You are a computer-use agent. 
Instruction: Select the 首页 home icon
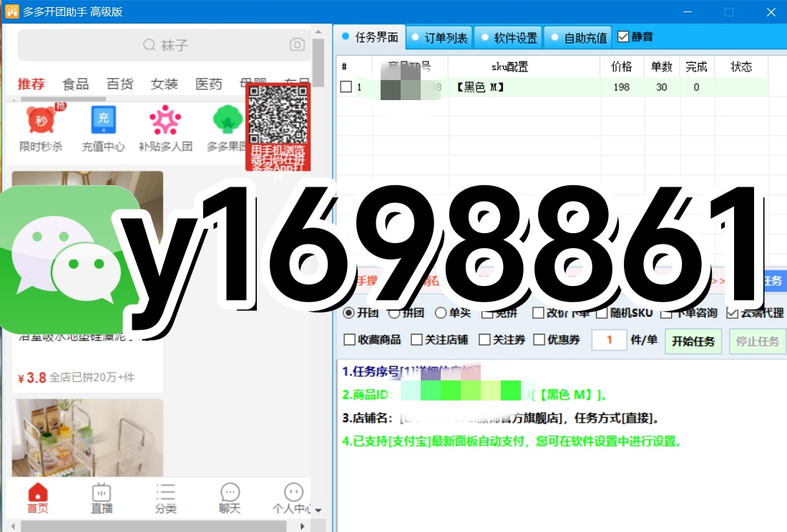click(37, 497)
